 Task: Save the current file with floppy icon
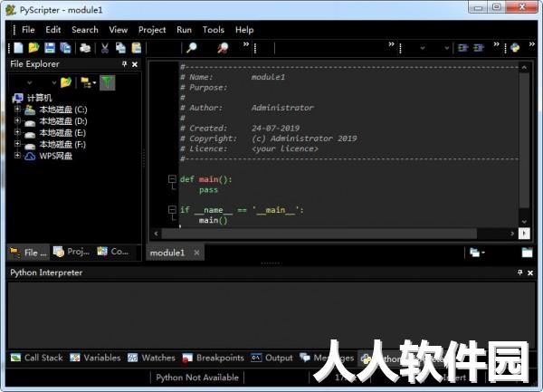pos(50,48)
